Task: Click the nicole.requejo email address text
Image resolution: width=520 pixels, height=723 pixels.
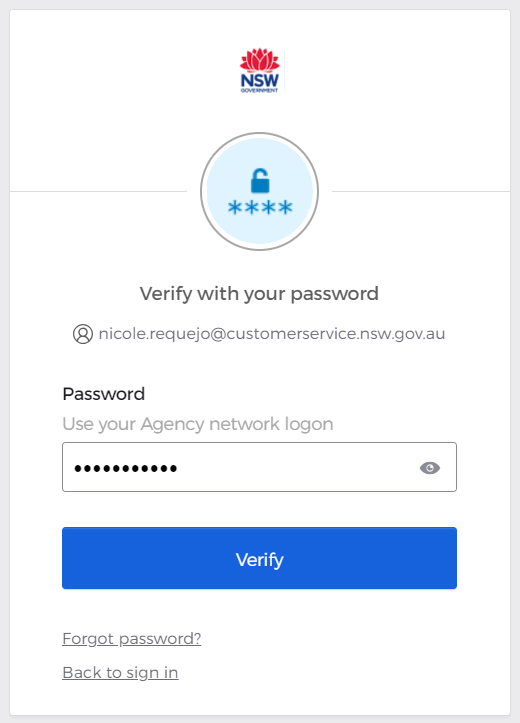Action: [272, 334]
